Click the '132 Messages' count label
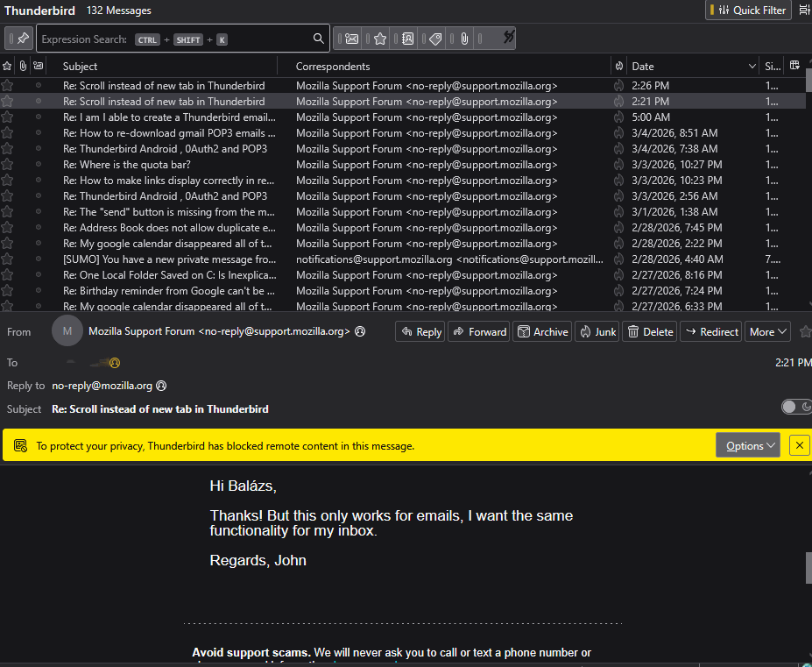The image size is (812, 667). (118, 11)
